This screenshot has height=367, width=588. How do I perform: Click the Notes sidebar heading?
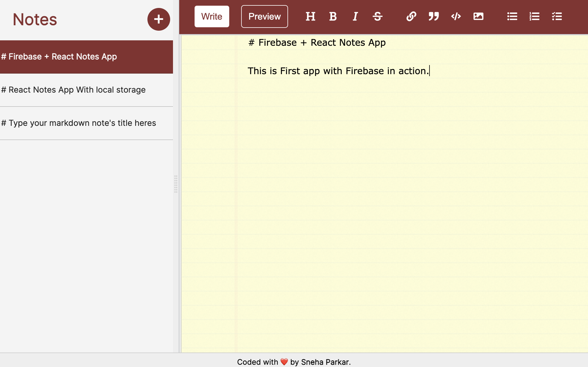[x=35, y=19]
